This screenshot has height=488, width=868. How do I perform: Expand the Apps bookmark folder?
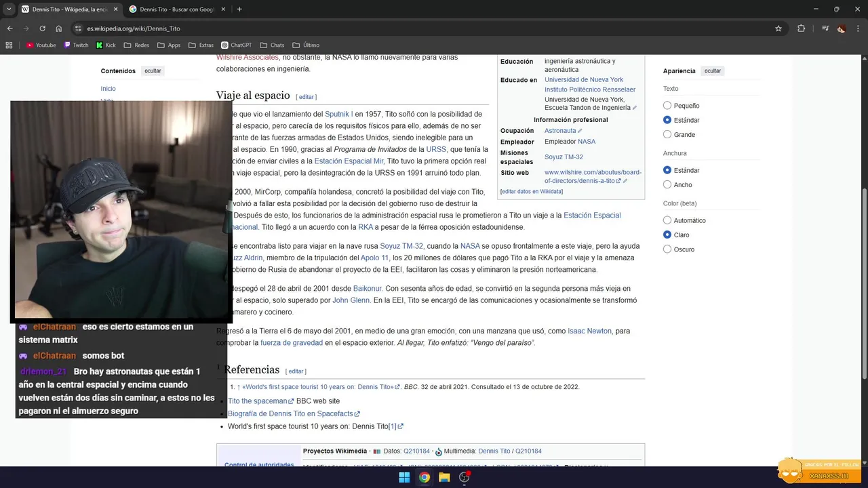tap(169, 45)
